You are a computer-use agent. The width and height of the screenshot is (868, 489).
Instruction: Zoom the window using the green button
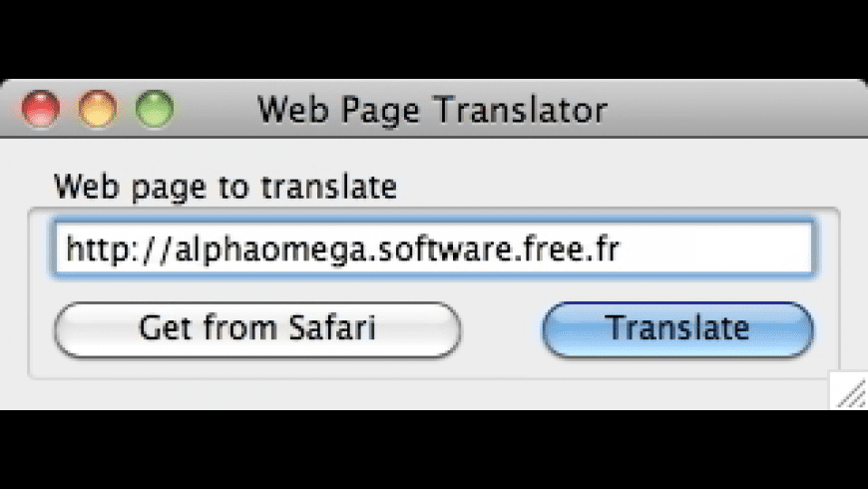click(x=155, y=109)
